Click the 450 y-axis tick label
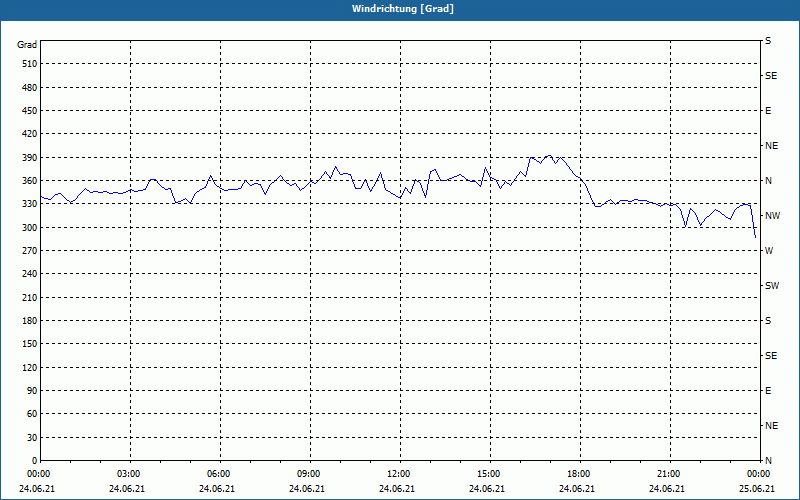This screenshot has width=800, height=500. 30,111
